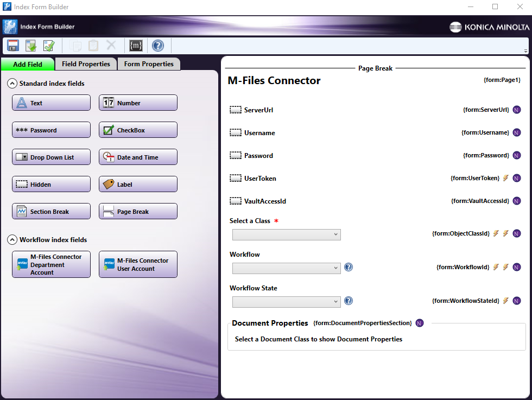The width and height of the screenshot is (532, 400).
Task: Click the Save form toolbar icon
Action: pyautogui.click(x=13, y=46)
